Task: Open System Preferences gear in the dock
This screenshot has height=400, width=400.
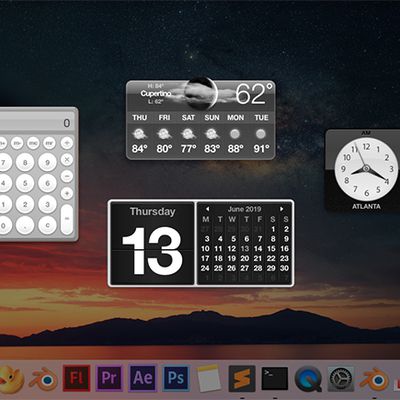Action: (341, 379)
